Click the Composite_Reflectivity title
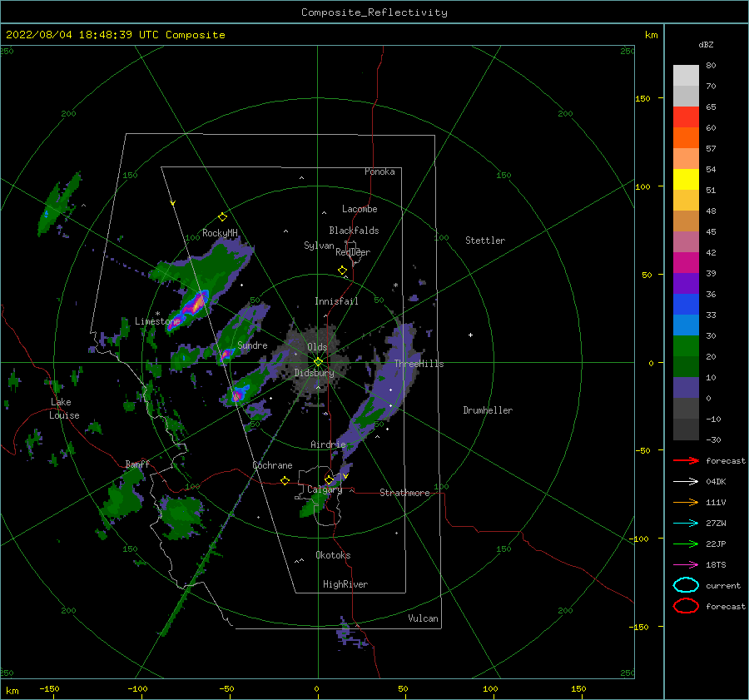 (374, 12)
